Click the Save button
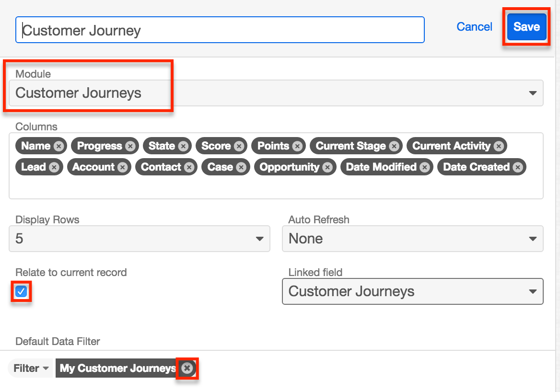The image size is (560, 392). [526, 27]
